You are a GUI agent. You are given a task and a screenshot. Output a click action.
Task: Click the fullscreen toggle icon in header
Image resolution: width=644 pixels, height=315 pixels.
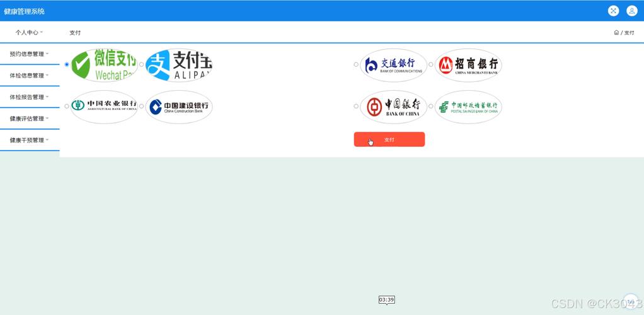pyautogui.click(x=613, y=11)
